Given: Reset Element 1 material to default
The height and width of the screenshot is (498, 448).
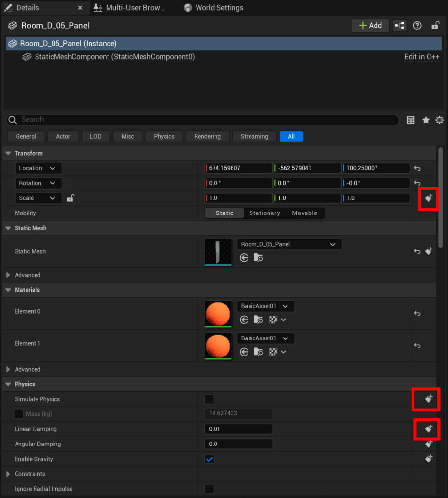Looking at the screenshot, I should 417,346.
